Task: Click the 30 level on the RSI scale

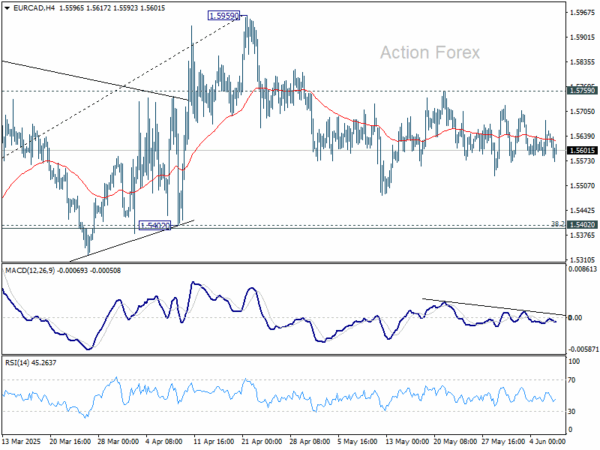Action: (572, 411)
